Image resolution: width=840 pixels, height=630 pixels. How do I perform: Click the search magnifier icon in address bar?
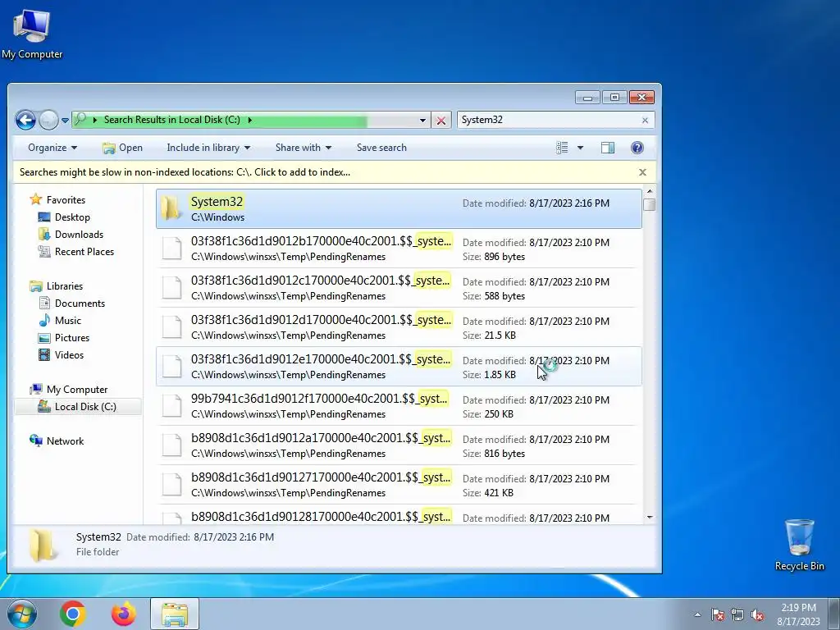point(80,120)
